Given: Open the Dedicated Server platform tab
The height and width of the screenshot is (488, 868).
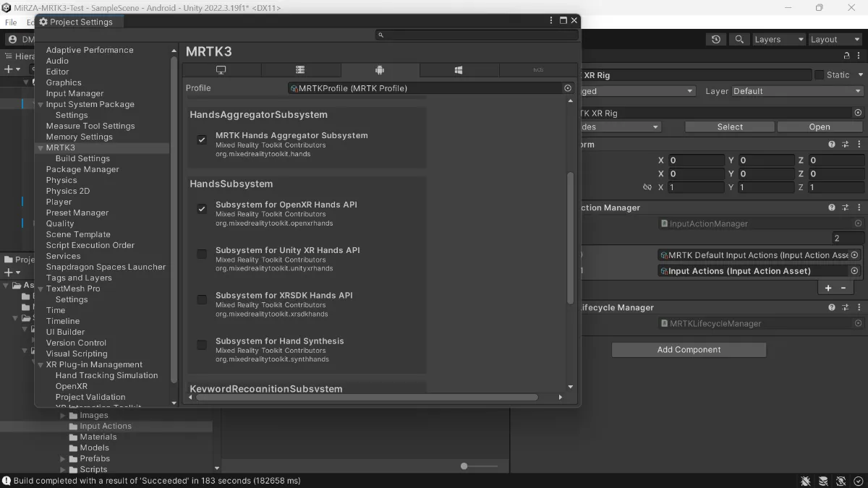Looking at the screenshot, I should coord(300,70).
